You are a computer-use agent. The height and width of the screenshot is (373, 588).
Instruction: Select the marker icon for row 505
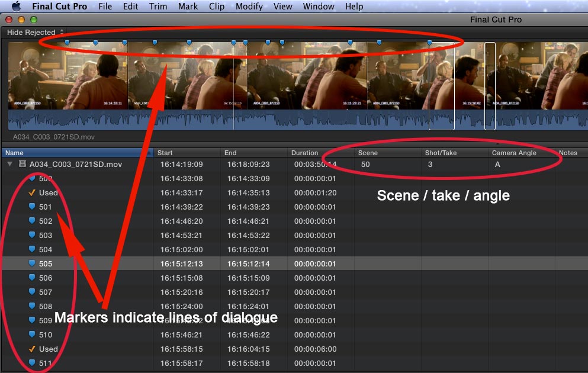tap(32, 263)
